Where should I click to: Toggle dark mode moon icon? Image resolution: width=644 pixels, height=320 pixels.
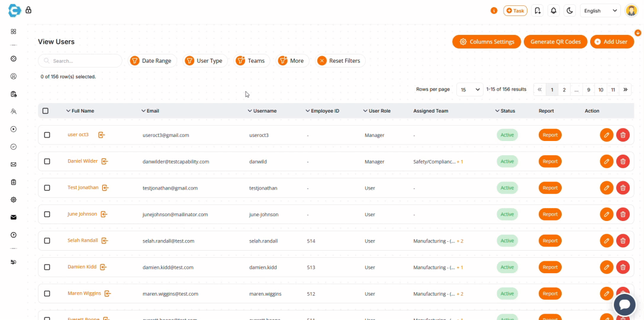[570, 11]
